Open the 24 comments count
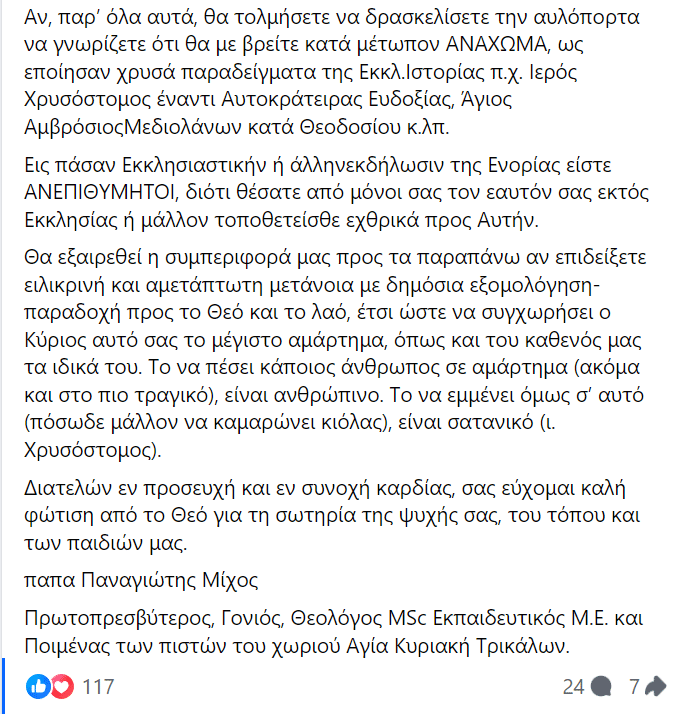Image resolution: width=685 pixels, height=714 pixels. tap(573, 687)
